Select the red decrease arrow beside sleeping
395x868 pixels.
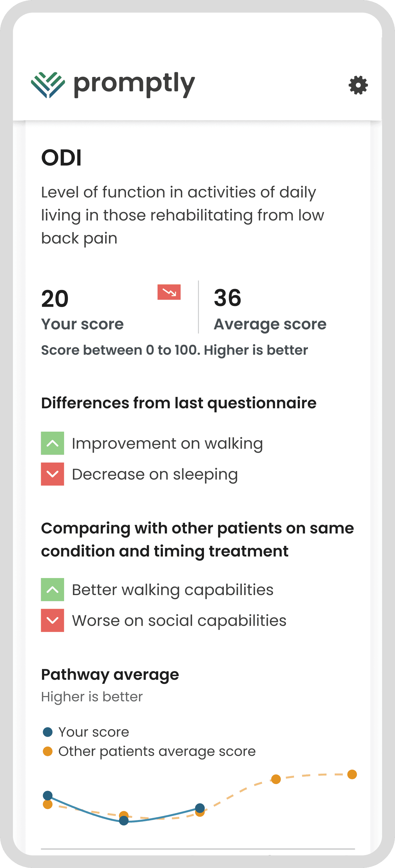[x=52, y=475]
